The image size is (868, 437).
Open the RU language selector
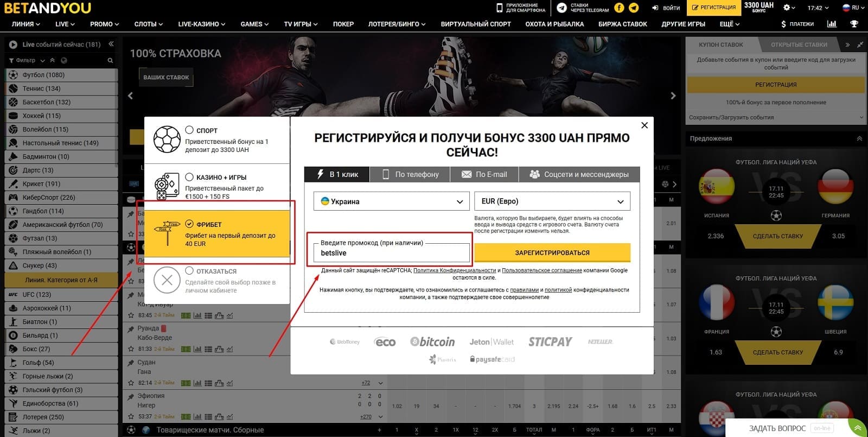pyautogui.click(x=853, y=8)
